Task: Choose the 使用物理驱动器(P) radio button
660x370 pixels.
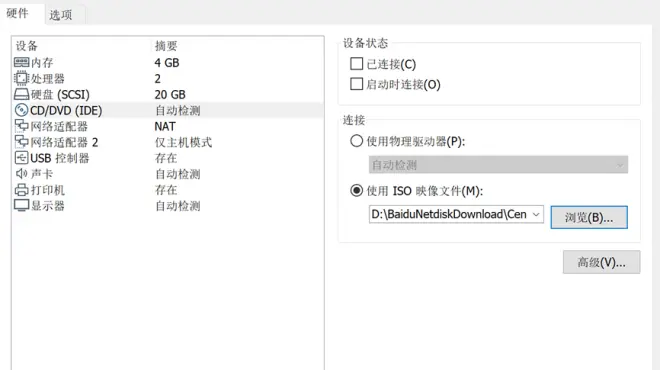Action: click(357, 141)
